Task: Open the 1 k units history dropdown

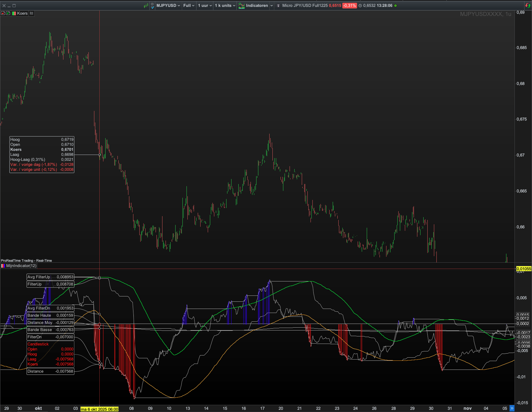Action: (225, 6)
